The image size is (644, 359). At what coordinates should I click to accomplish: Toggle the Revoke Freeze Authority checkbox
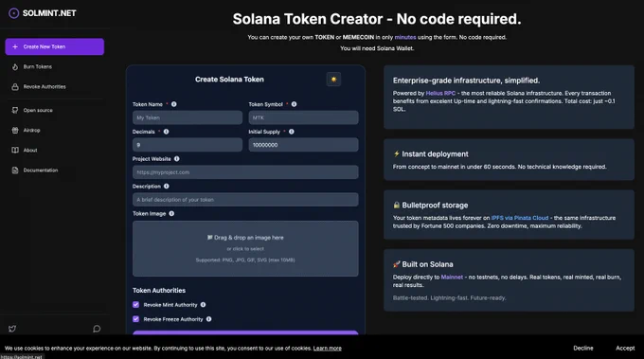tap(136, 319)
